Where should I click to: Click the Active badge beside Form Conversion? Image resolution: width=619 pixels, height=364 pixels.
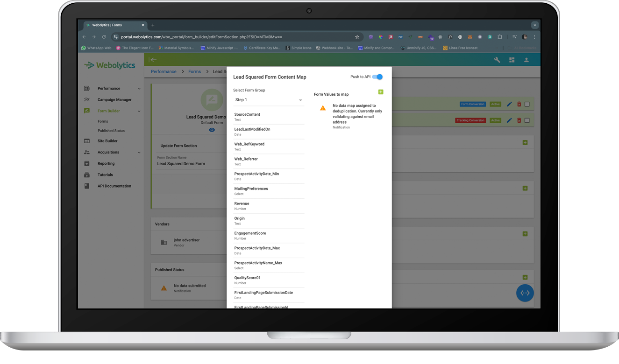pos(495,104)
